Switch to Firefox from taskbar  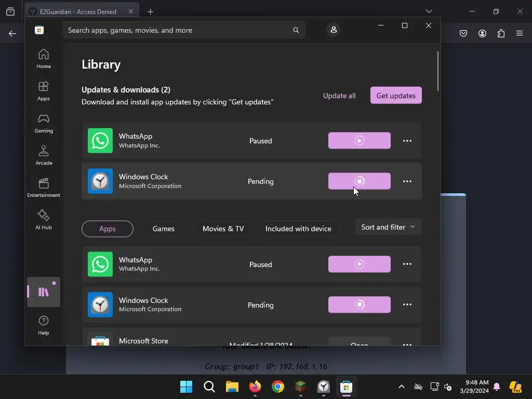(x=255, y=387)
